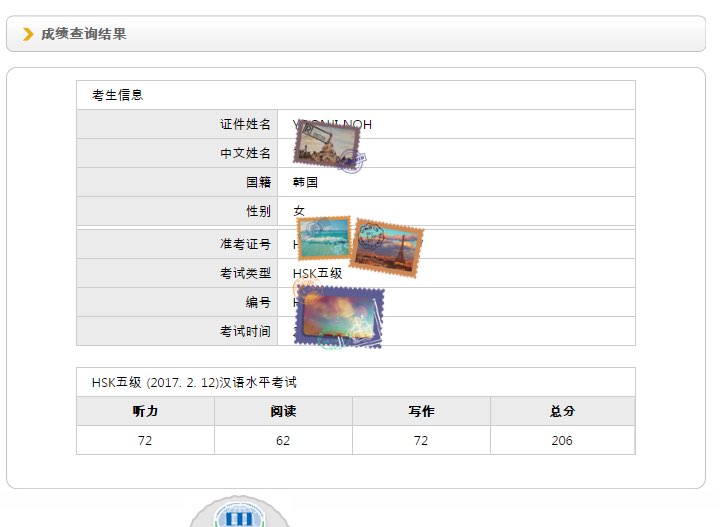The image size is (720, 527).
Task: Select the HSK五级 exam type value
Action: coord(317,273)
